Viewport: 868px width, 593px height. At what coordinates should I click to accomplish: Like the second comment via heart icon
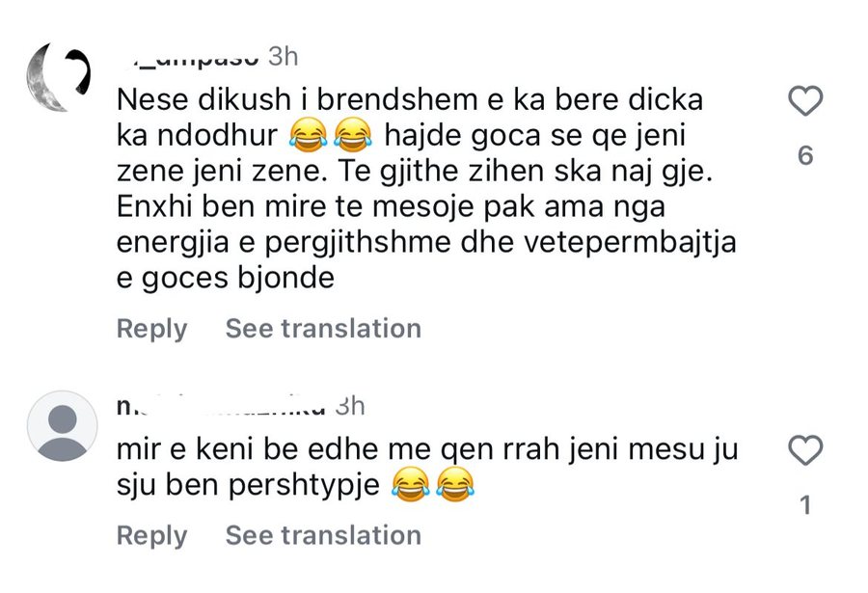(x=806, y=449)
